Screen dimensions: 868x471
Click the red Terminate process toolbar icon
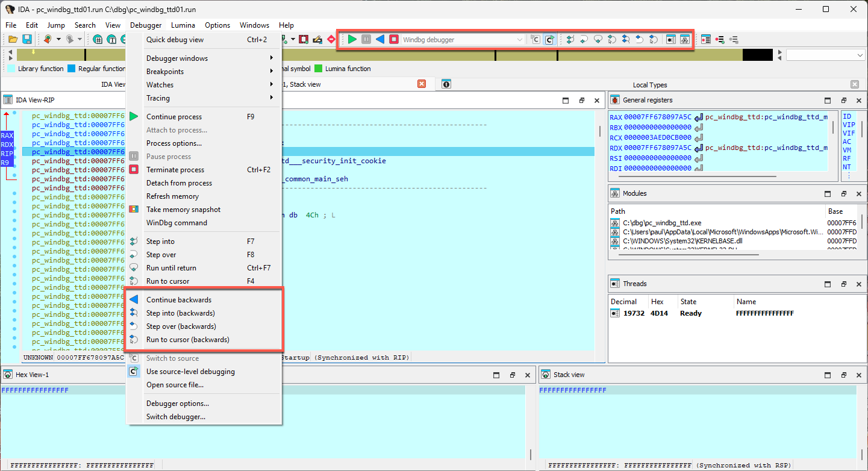pyautogui.click(x=395, y=39)
